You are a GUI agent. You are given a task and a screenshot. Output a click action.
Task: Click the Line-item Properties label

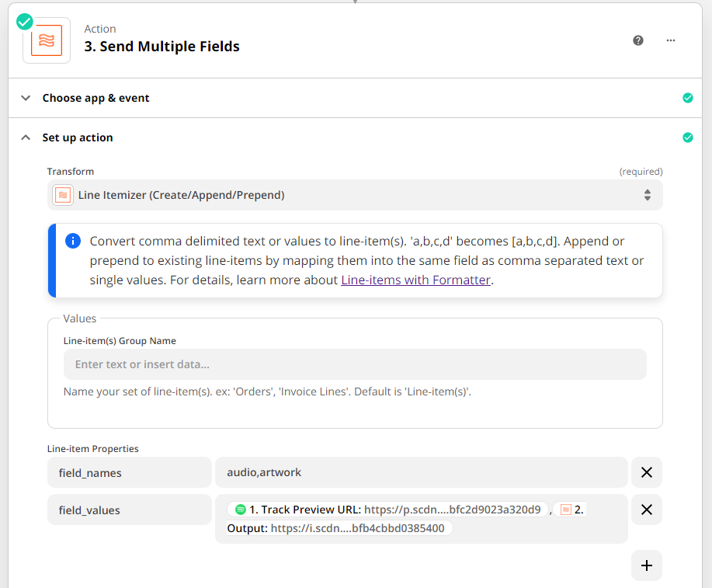tap(93, 448)
